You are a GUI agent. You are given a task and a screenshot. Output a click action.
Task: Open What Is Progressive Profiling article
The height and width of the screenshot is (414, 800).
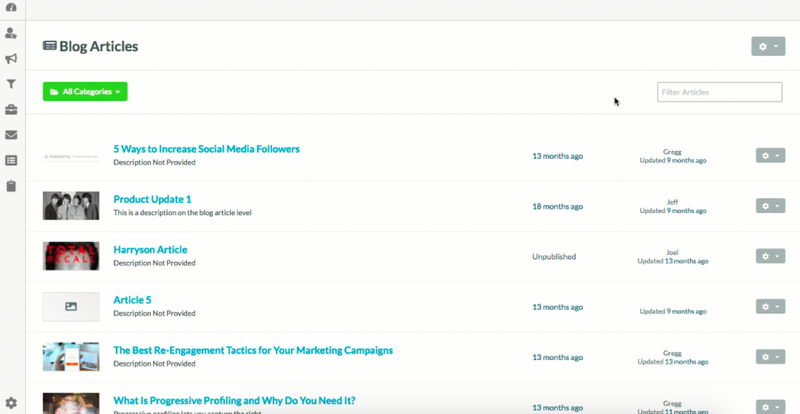pos(234,400)
